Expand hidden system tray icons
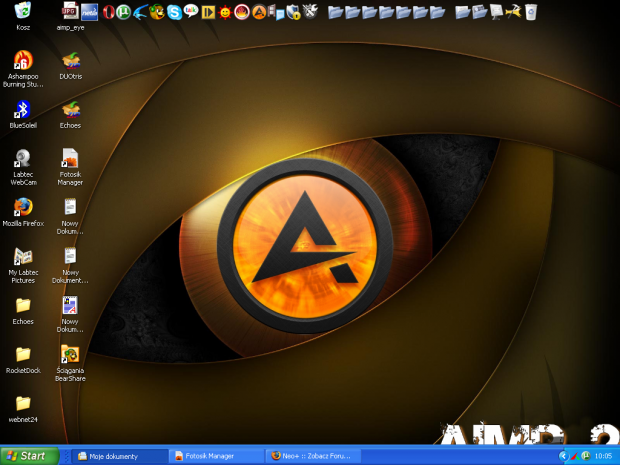The width and height of the screenshot is (620, 465). [563, 456]
